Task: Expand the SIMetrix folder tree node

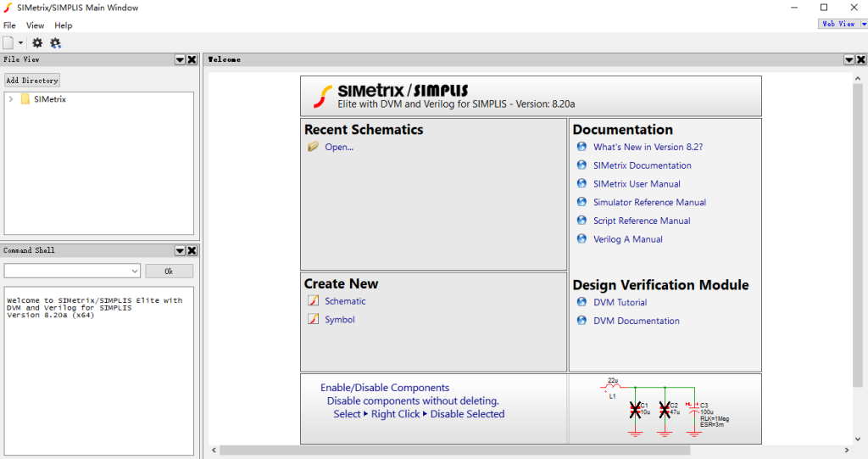Action: tap(11, 99)
